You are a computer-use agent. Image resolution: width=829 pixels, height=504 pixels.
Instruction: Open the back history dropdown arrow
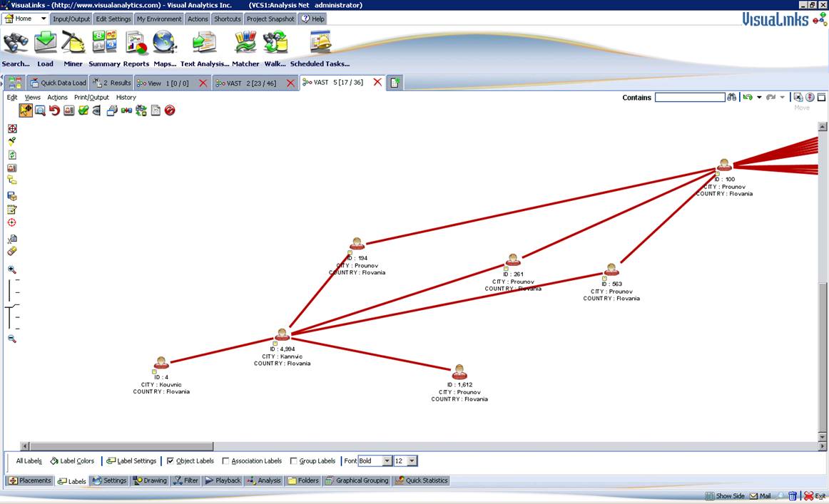coord(759,97)
